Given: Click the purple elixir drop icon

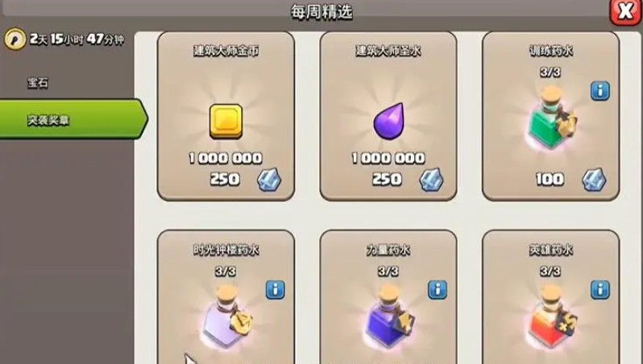Looking at the screenshot, I should 388,122.
